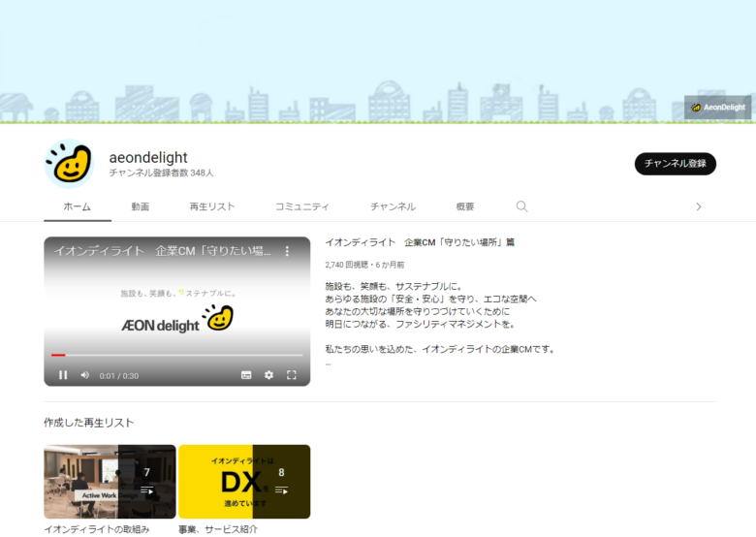
Task: Mute the video volume speaker icon
Action: point(85,375)
